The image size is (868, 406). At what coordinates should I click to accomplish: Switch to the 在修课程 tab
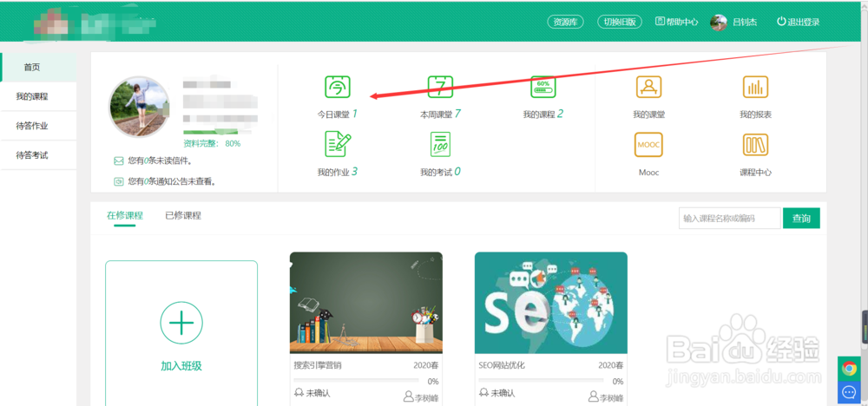point(125,216)
